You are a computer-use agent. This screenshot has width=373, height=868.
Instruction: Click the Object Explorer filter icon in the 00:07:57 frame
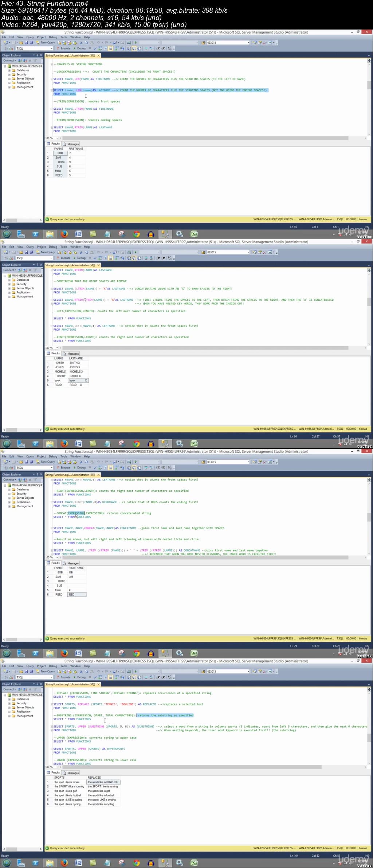click(35, 270)
